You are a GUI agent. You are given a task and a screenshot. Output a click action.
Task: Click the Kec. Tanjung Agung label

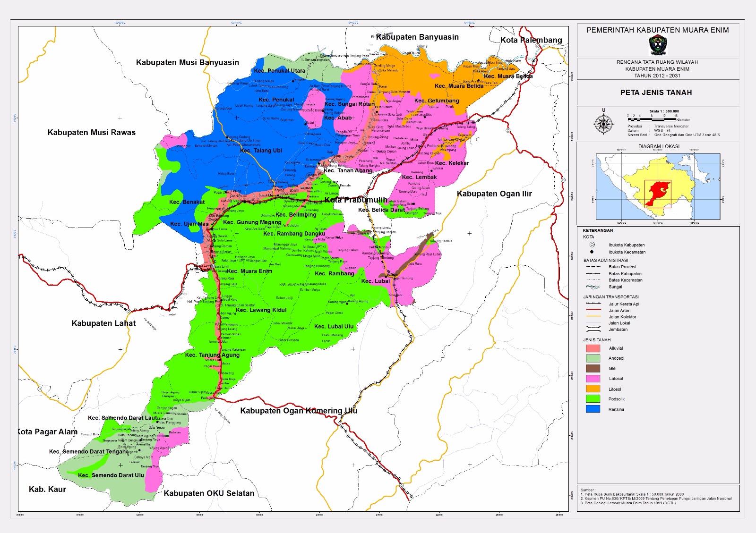[212, 355]
